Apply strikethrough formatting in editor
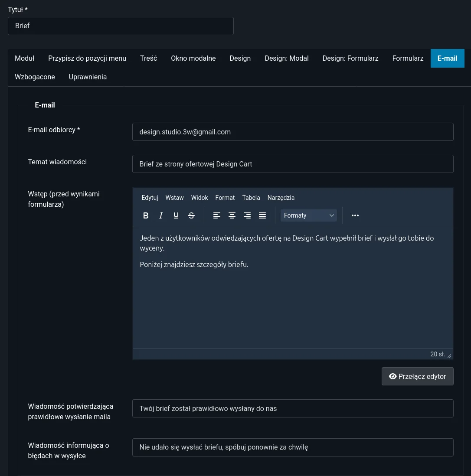The height and width of the screenshot is (476, 471). pos(191,215)
